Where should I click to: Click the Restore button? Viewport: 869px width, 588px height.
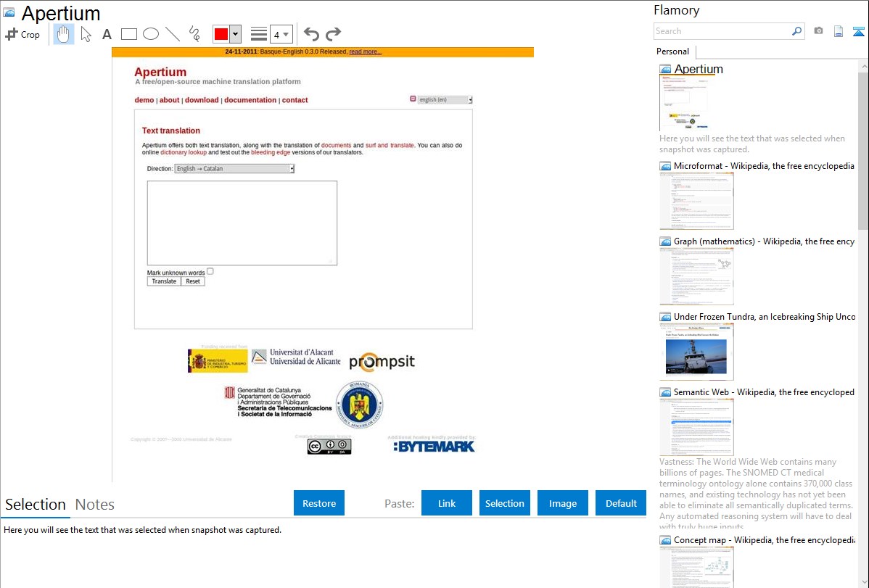(x=319, y=503)
